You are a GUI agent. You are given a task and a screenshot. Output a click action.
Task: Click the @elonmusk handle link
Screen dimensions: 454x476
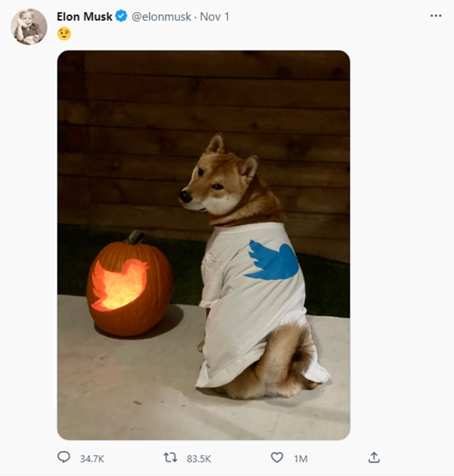click(161, 17)
